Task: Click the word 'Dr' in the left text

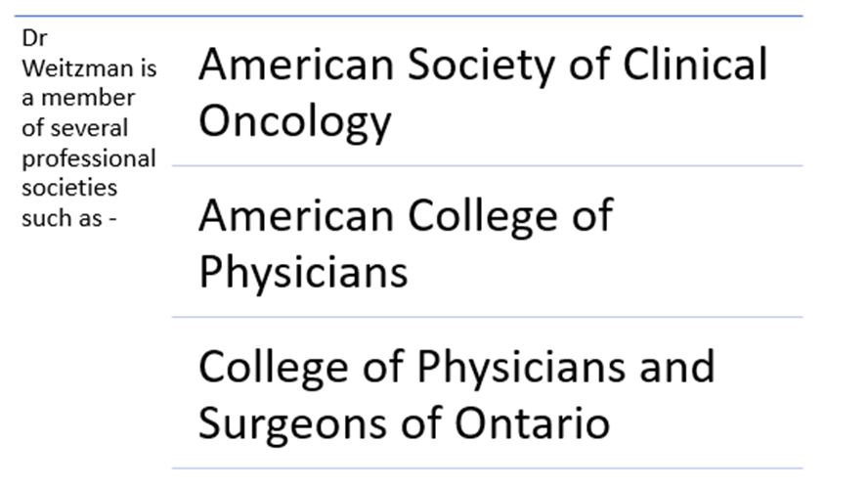Action: tap(34, 38)
